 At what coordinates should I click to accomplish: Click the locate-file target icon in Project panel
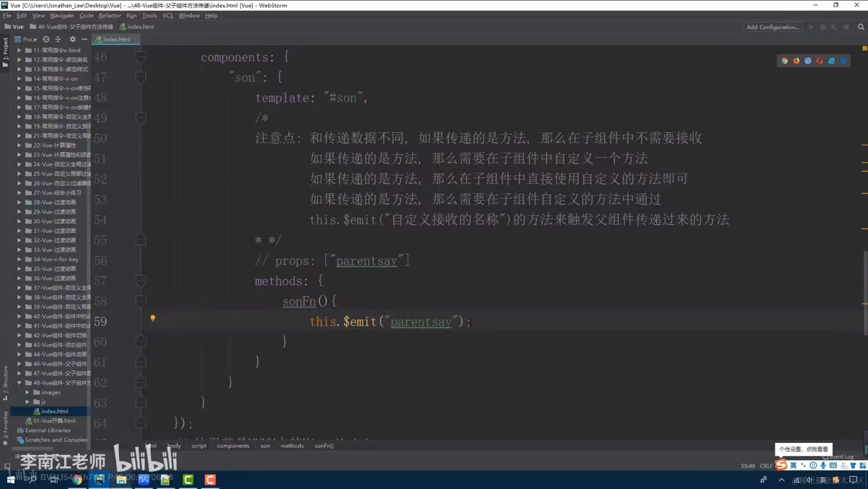[x=46, y=39]
